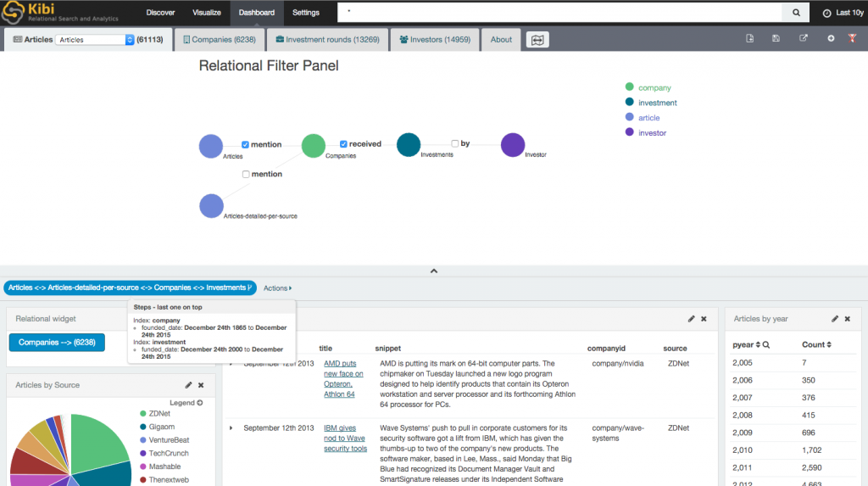Select the Articles node circle
The width and height of the screenshot is (868, 486).
tap(211, 146)
